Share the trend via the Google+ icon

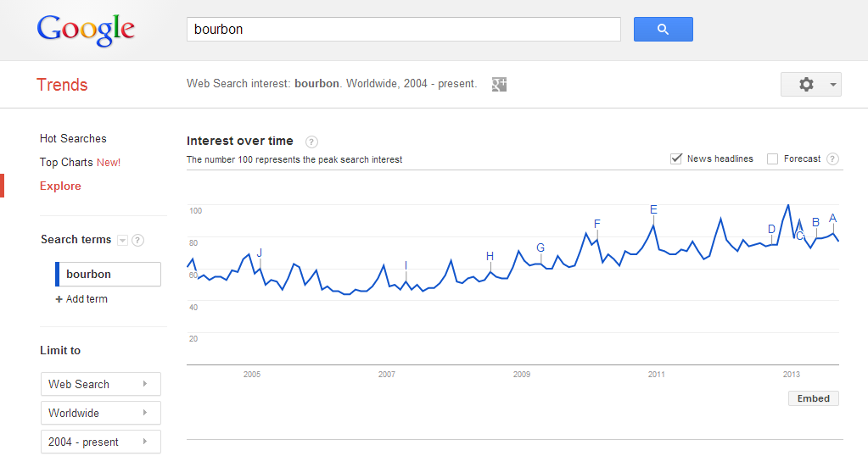[x=499, y=84]
